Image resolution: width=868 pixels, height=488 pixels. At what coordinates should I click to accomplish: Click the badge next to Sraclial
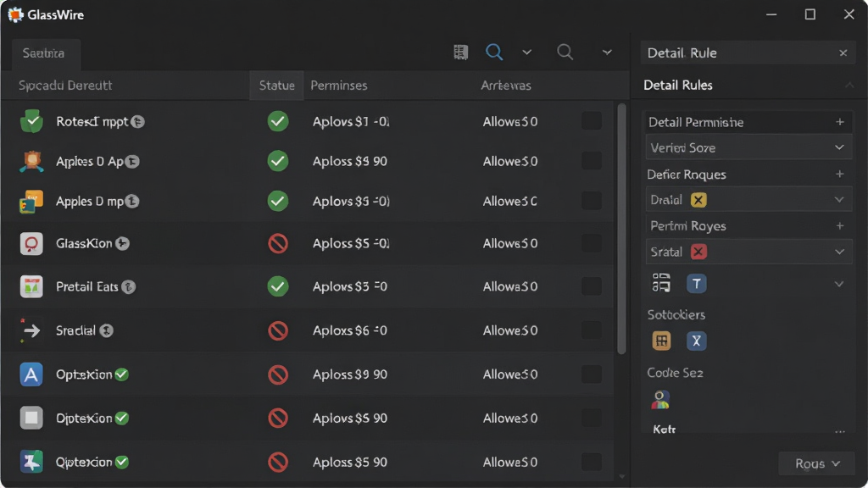106,330
